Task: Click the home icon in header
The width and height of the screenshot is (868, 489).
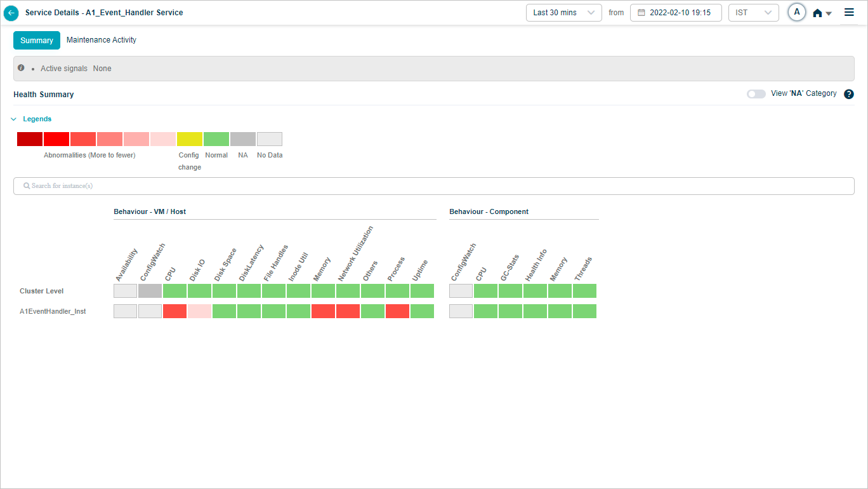Action: coord(818,13)
